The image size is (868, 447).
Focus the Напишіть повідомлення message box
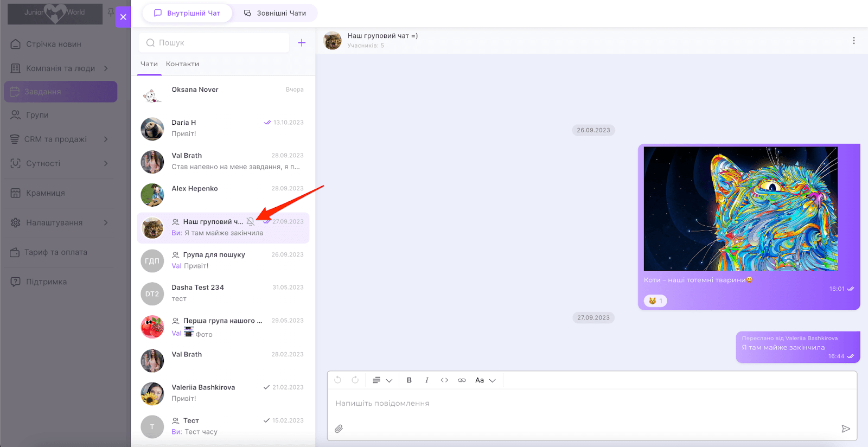(x=592, y=404)
